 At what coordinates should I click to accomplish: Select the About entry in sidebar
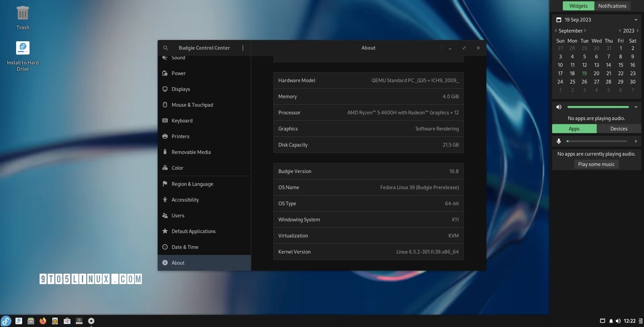(204, 263)
